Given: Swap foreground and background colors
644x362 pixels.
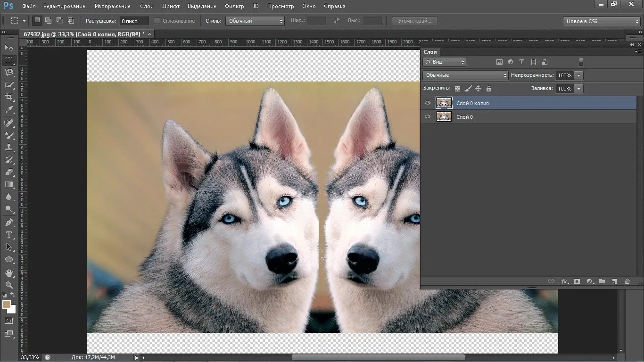Looking at the screenshot, I should click(x=13, y=295).
